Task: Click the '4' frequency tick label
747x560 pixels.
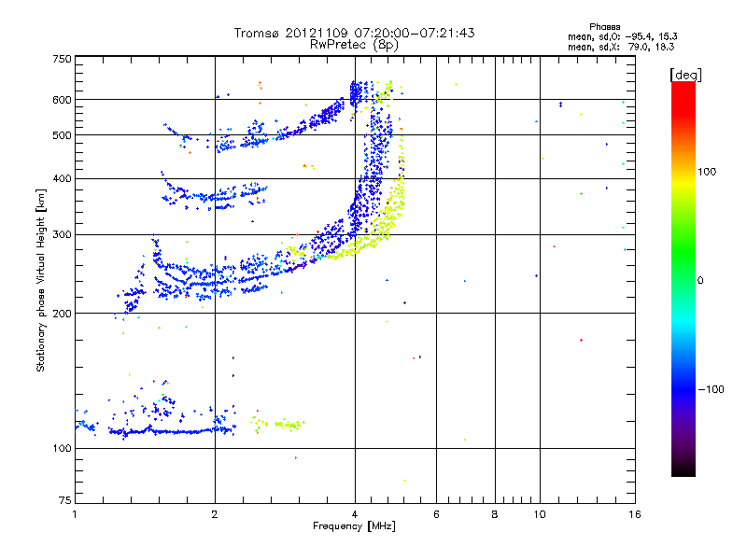Action: click(x=355, y=514)
